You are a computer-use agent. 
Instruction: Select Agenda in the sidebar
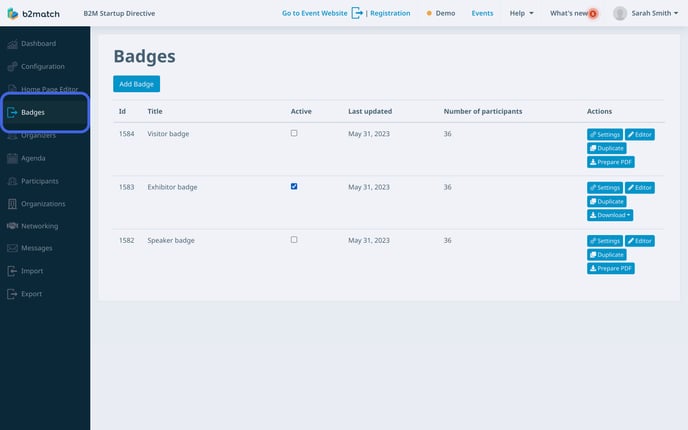(33, 158)
